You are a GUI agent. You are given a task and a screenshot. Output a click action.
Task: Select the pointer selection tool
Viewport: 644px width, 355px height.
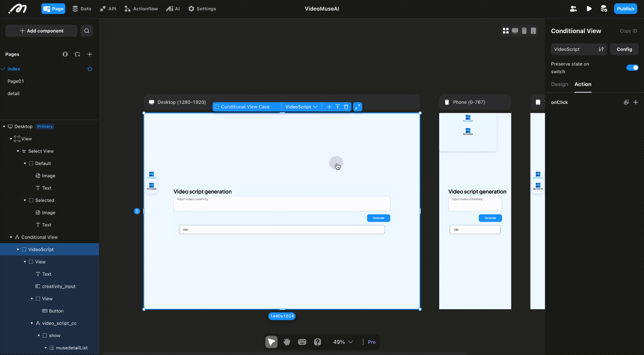(x=271, y=342)
